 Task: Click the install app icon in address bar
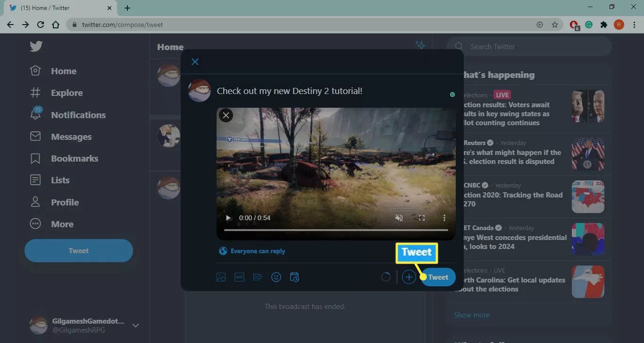[x=540, y=25]
